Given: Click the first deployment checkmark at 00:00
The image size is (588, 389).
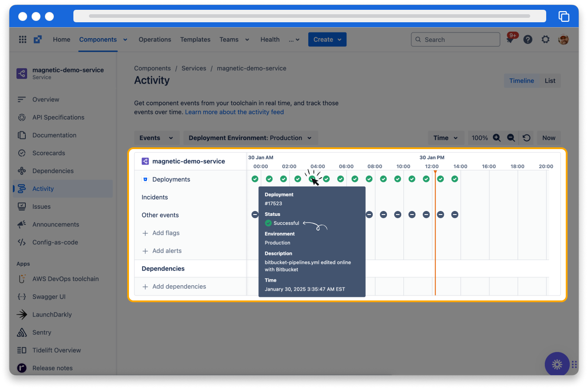Looking at the screenshot, I should click(255, 179).
